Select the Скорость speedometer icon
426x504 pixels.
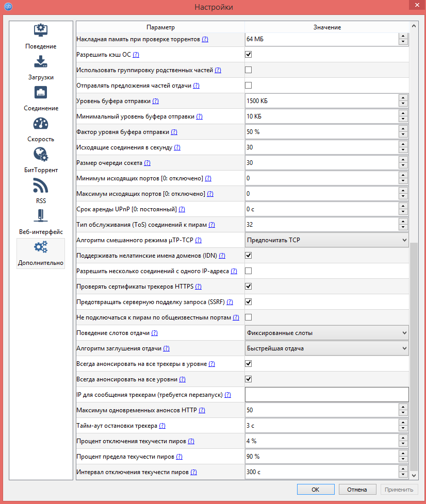click(x=41, y=124)
